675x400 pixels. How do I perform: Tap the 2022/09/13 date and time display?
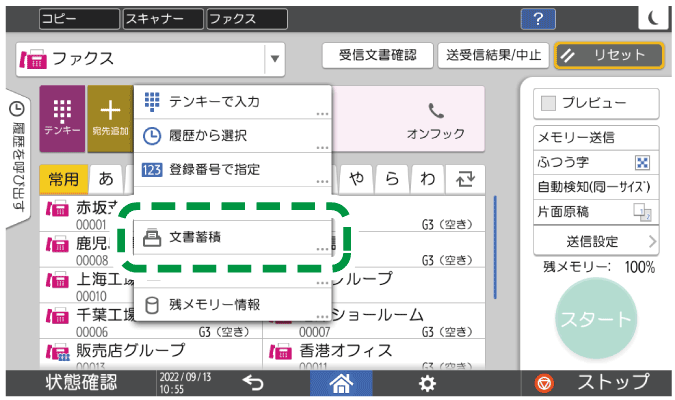coord(186,383)
